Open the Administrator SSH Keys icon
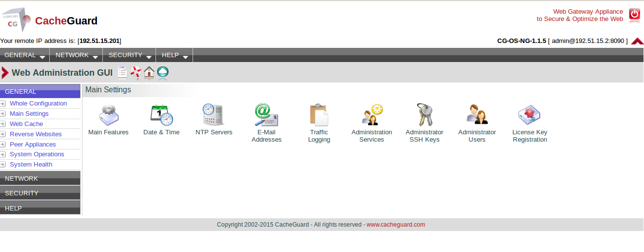Screen dimensions: 644x252 [x=425, y=115]
